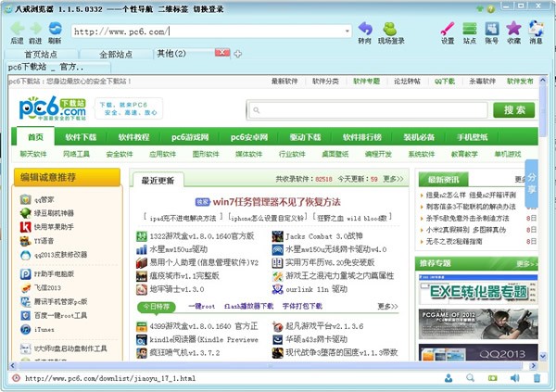556x392 pixels.
Task: Click the 转向 go arrow icon
Action: 365,29
